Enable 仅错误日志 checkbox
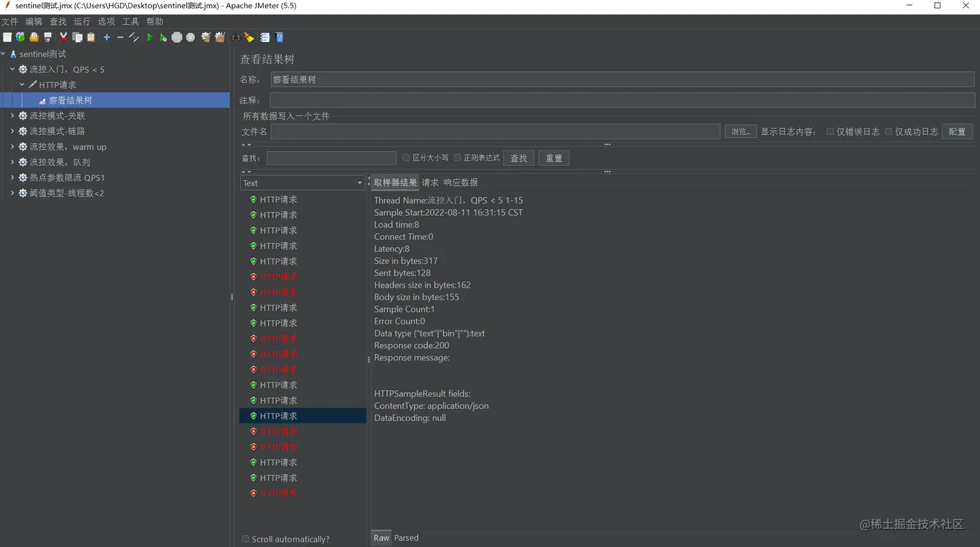 pyautogui.click(x=830, y=132)
